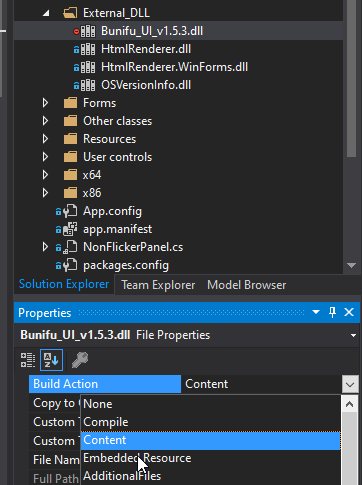This screenshot has height=485, width=362.
Task: Click the x86 folder icon
Action: [70, 193]
